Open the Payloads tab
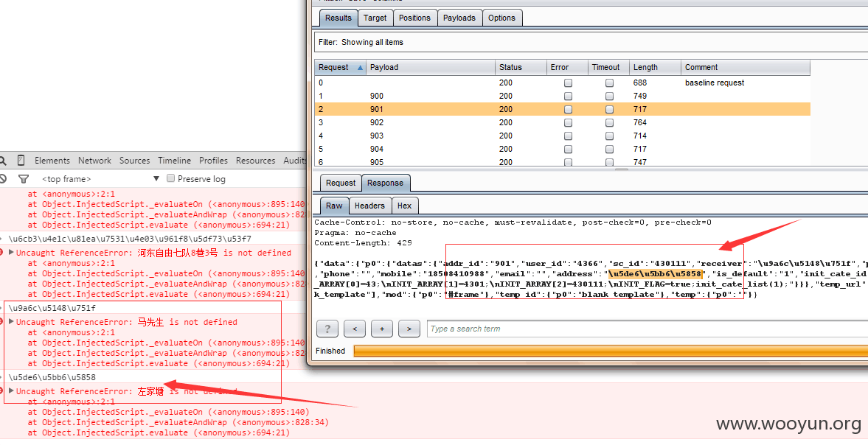The width and height of the screenshot is (868, 445). (459, 18)
